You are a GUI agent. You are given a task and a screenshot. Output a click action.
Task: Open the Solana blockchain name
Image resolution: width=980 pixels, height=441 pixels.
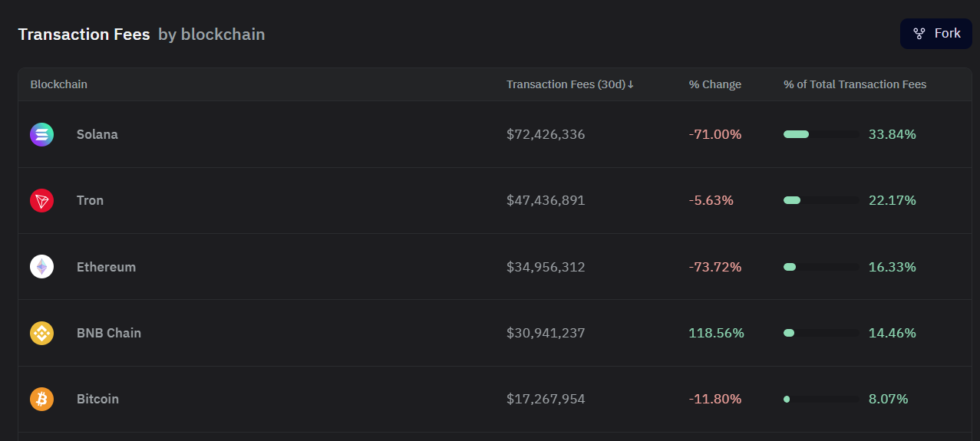pyautogui.click(x=97, y=134)
